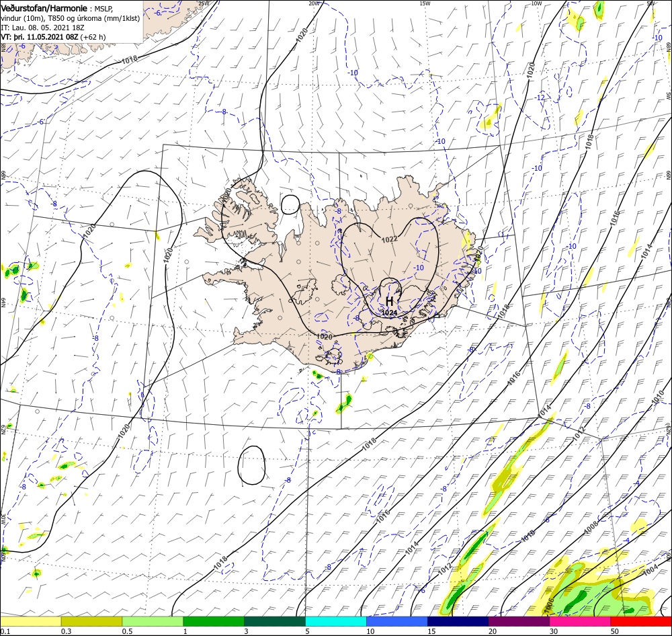Click the light green 0.5 legend swatch
The image size is (672, 636).
tap(153, 621)
